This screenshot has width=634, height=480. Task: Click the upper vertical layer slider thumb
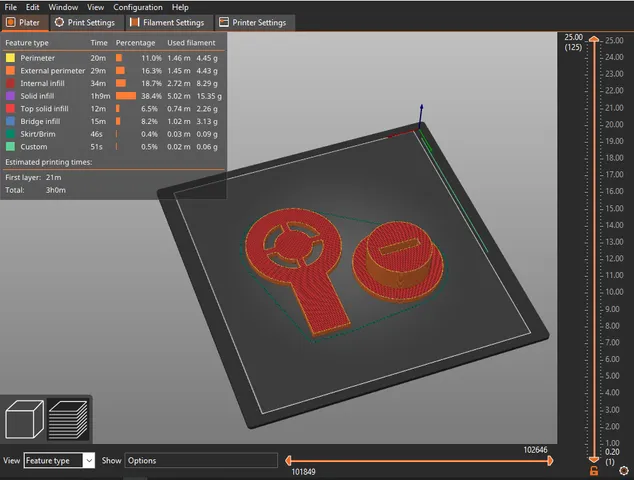[594, 39]
